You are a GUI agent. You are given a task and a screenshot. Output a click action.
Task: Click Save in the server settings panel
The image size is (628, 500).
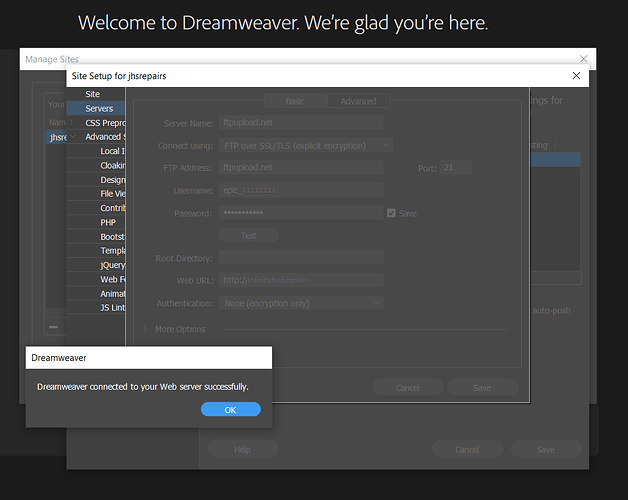482,387
